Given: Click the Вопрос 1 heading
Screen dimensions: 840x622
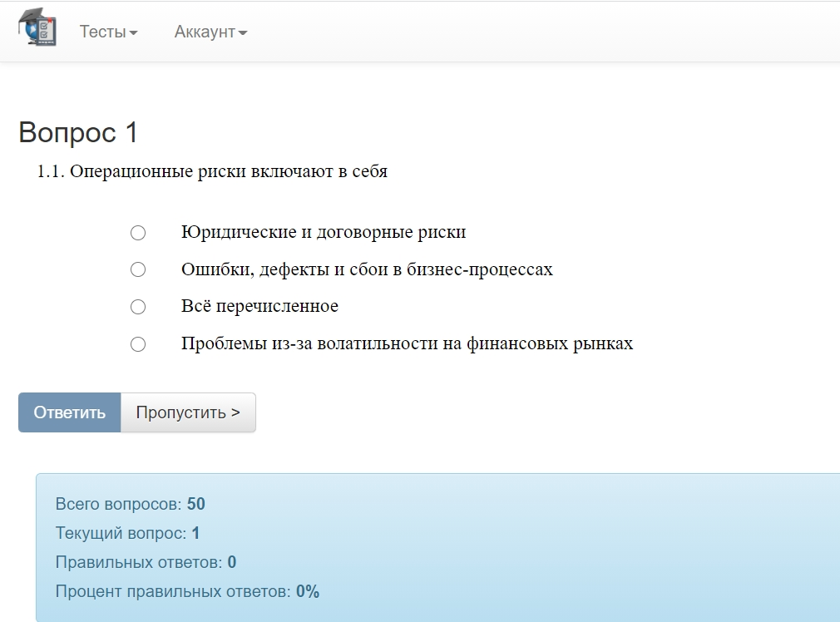Looking at the screenshot, I should [79, 131].
